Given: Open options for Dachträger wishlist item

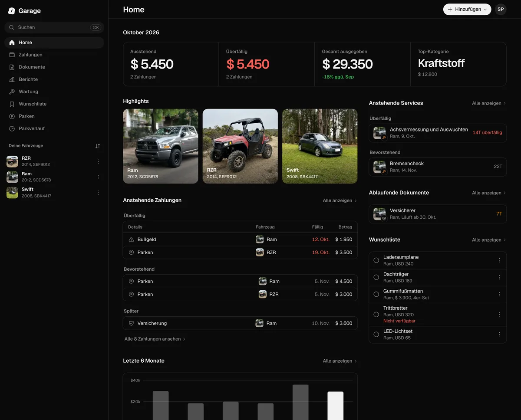Looking at the screenshot, I should (x=499, y=277).
